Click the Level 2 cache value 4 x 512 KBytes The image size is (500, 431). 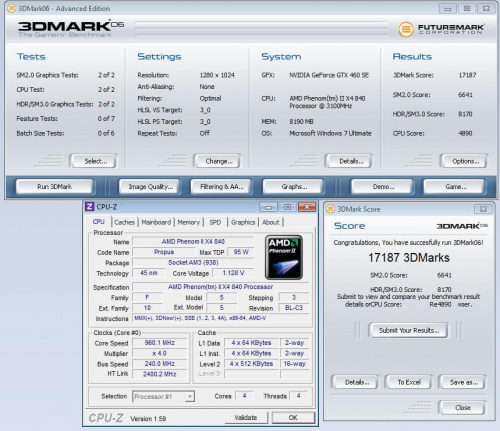252,364
